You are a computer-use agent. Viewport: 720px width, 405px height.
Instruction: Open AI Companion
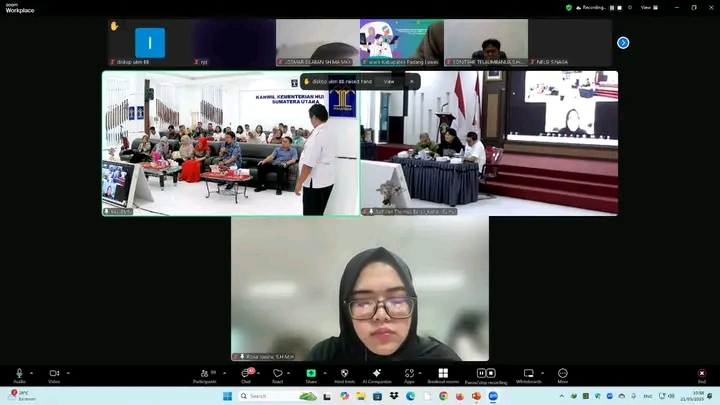point(377,374)
